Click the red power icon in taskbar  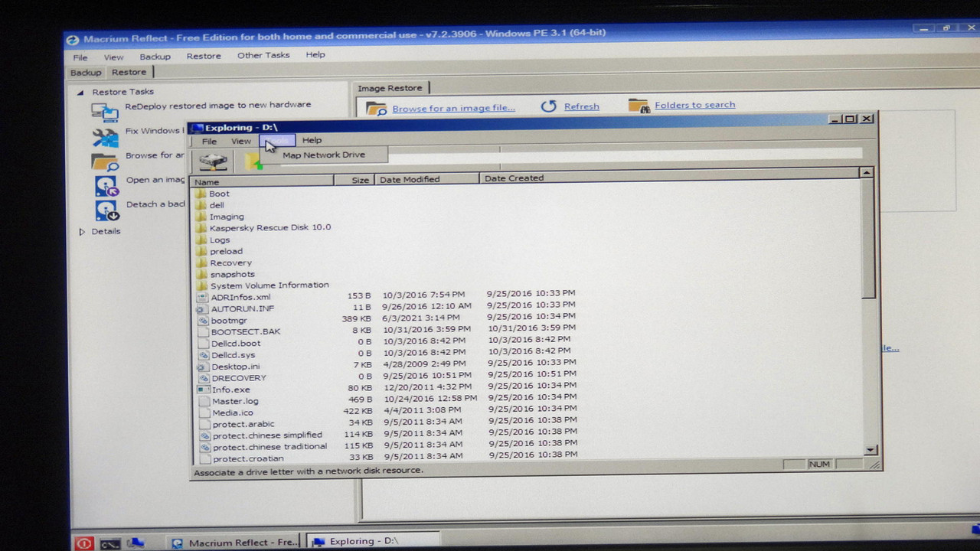[84, 543]
